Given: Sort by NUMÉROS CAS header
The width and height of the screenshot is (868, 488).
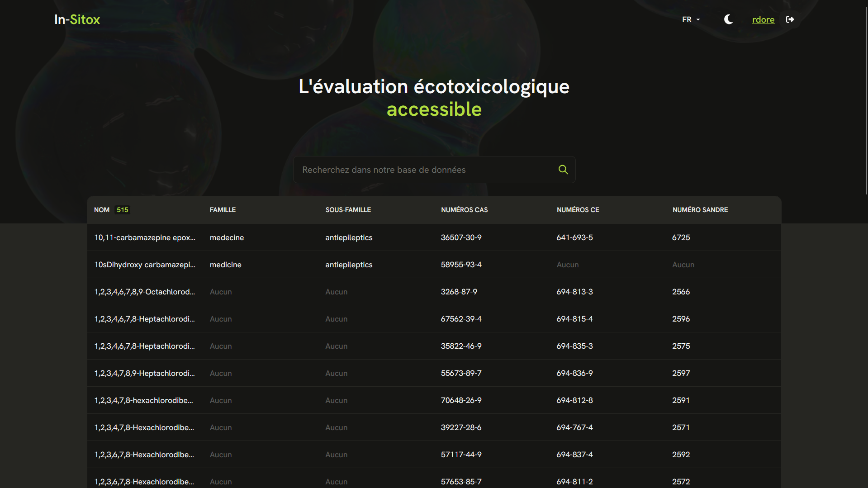Looking at the screenshot, I should 464,209.
